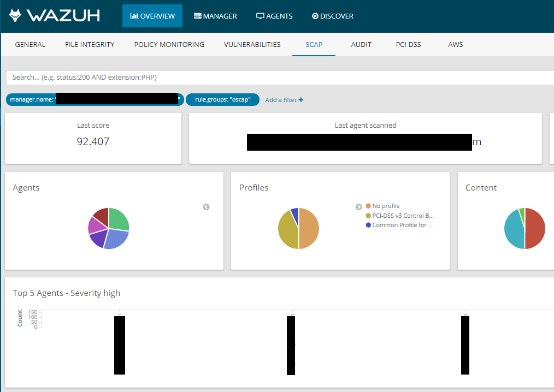Expand the Profiles panel legend chevron
The height and width of the screenshot is (392, 554).
[x=358, y=206]
